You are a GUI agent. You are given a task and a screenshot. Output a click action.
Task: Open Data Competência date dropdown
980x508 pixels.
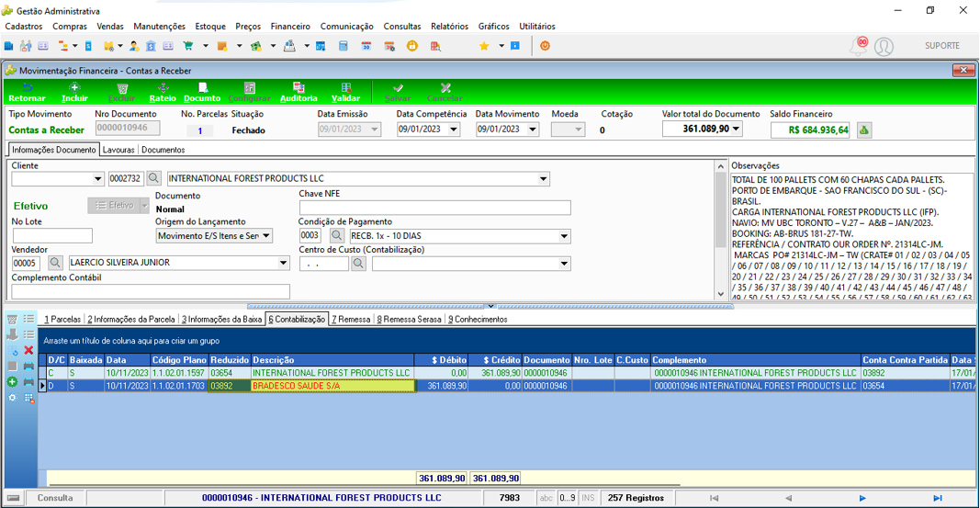tap(454, 130)
